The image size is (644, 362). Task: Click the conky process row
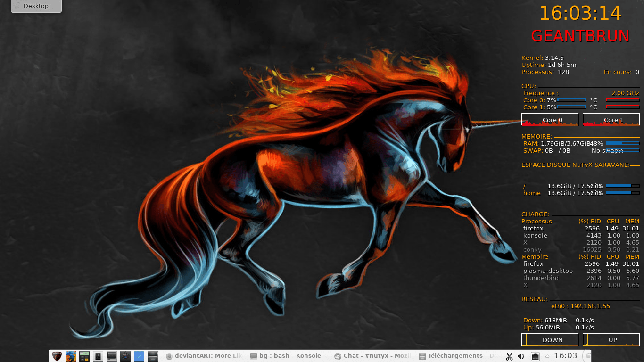click(580, 249)
